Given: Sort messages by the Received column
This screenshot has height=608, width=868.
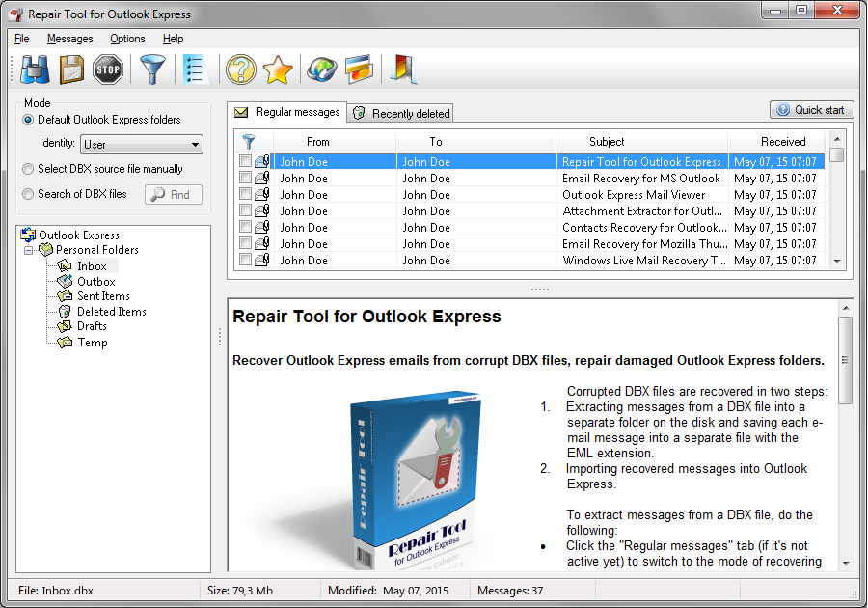Looking at the screenshot, I should click(x=776, y=142).
